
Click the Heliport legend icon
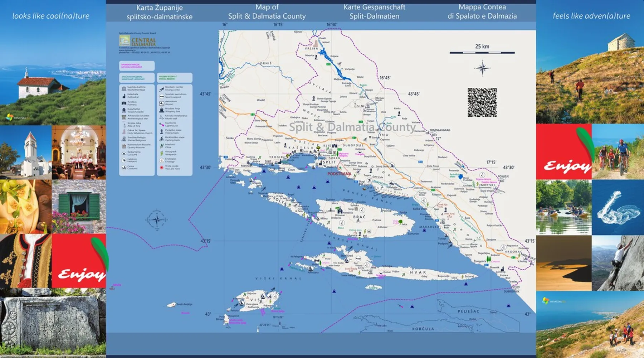tap(124, 160)
